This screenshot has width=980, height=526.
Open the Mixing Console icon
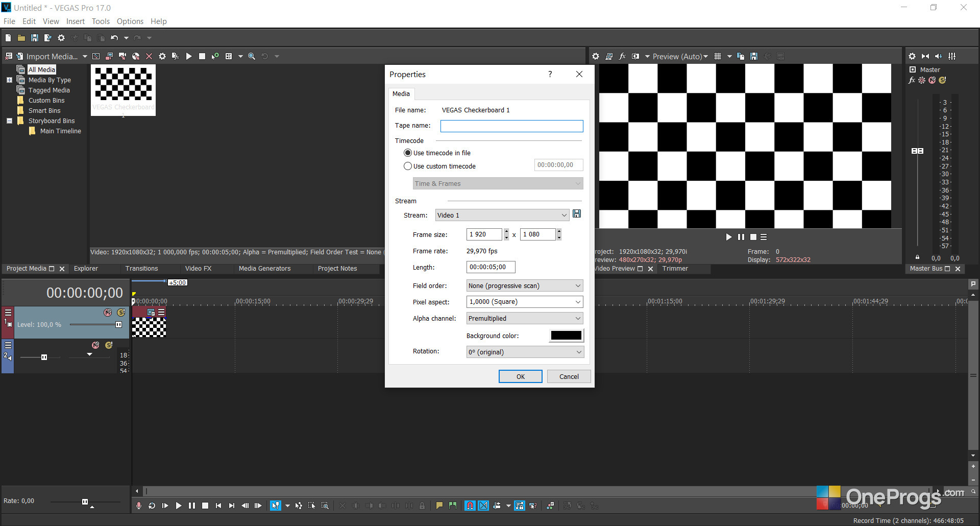pos(952,56)
